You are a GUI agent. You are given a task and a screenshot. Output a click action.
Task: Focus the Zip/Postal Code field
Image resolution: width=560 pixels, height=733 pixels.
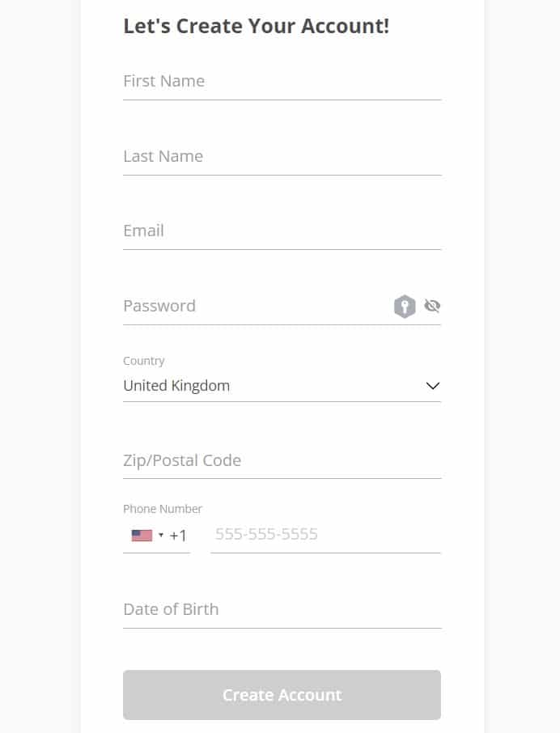pos(282,460)
